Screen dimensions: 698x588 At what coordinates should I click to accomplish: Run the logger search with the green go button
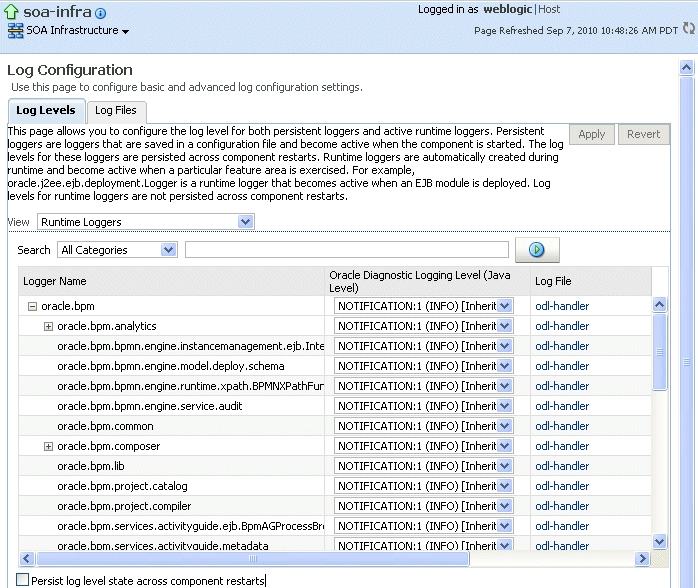point(537,250)
